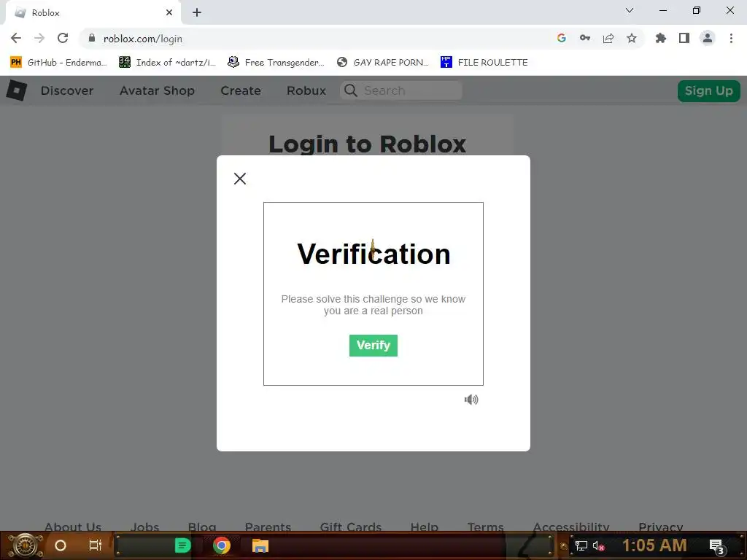Image resolution: width=747 pixels, height=560 pixels.
Task: Open a new browser tab
Action: [197, 13]
